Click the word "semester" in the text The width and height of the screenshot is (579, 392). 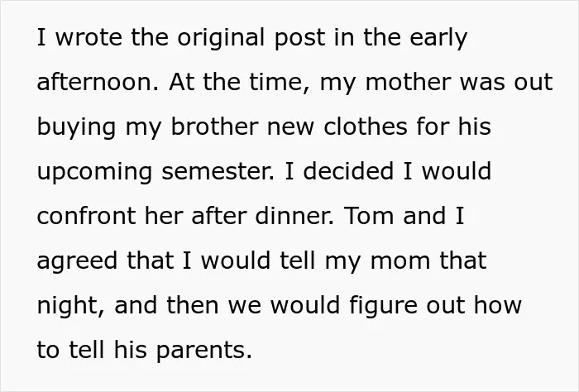click(216, 171)
